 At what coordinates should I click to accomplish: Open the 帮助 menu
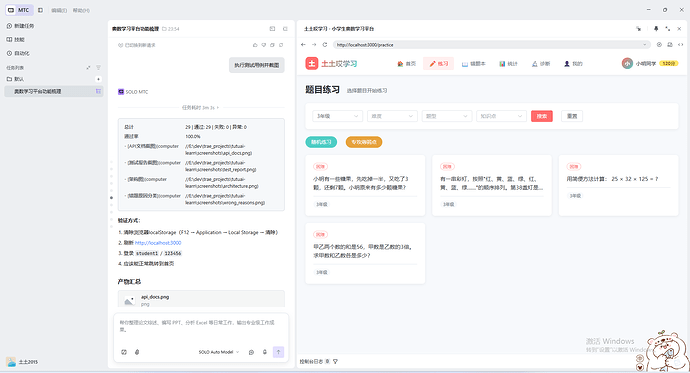81,10
